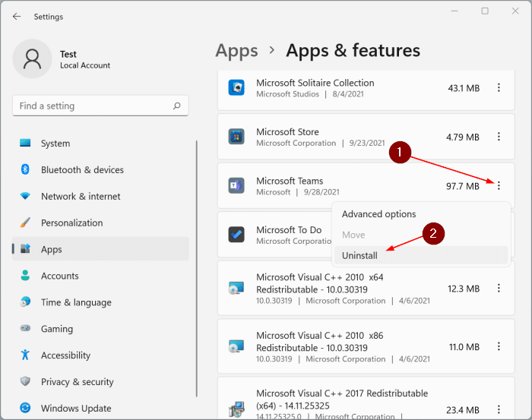Navigate to Personalization settings

[x=100, y=223]
